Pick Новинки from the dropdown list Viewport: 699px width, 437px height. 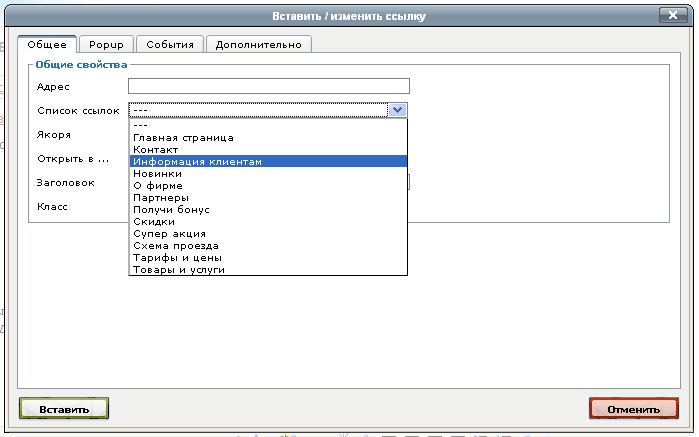coord(157,173)
